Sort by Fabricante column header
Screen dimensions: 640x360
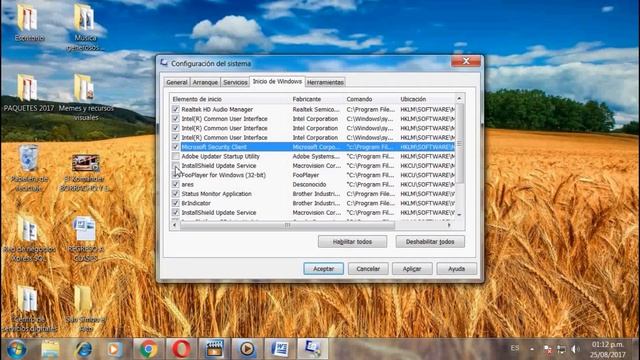(x=317, y=99)
